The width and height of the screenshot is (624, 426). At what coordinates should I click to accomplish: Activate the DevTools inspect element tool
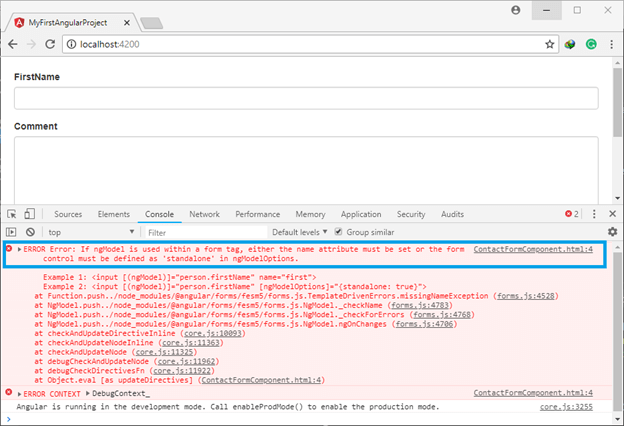[x=12, y=214]
